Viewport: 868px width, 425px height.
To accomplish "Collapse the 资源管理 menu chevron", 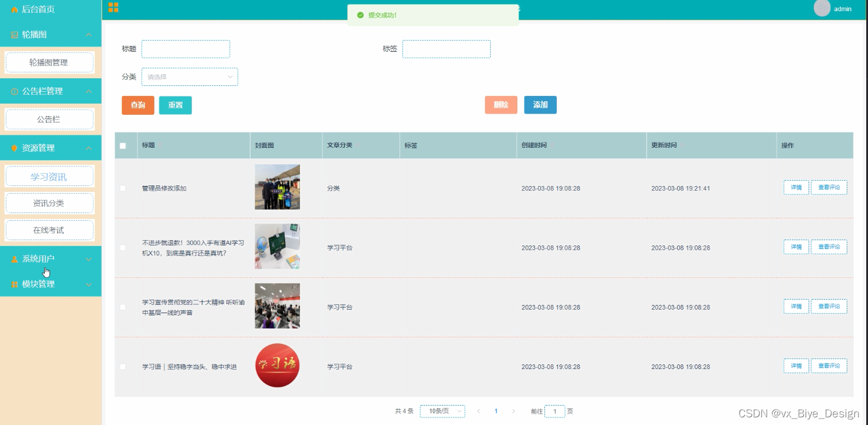I will tap(89, 148).
